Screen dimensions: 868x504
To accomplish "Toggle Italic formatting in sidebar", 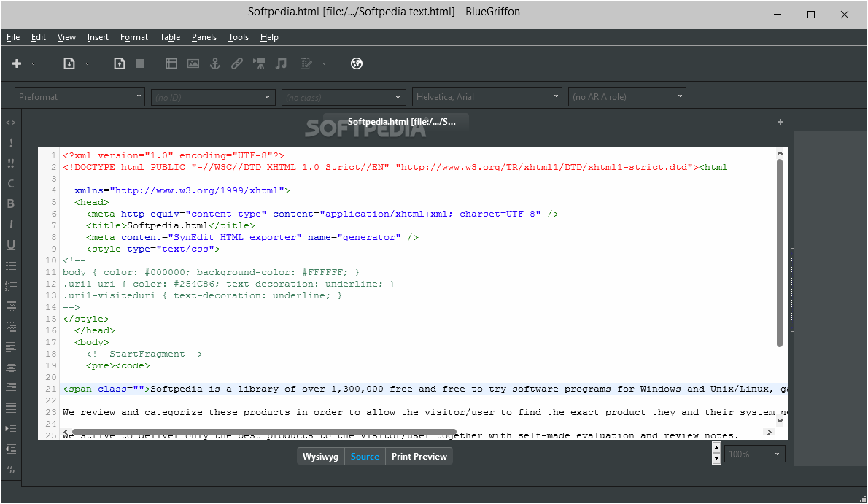I will (x=10, y=225).
